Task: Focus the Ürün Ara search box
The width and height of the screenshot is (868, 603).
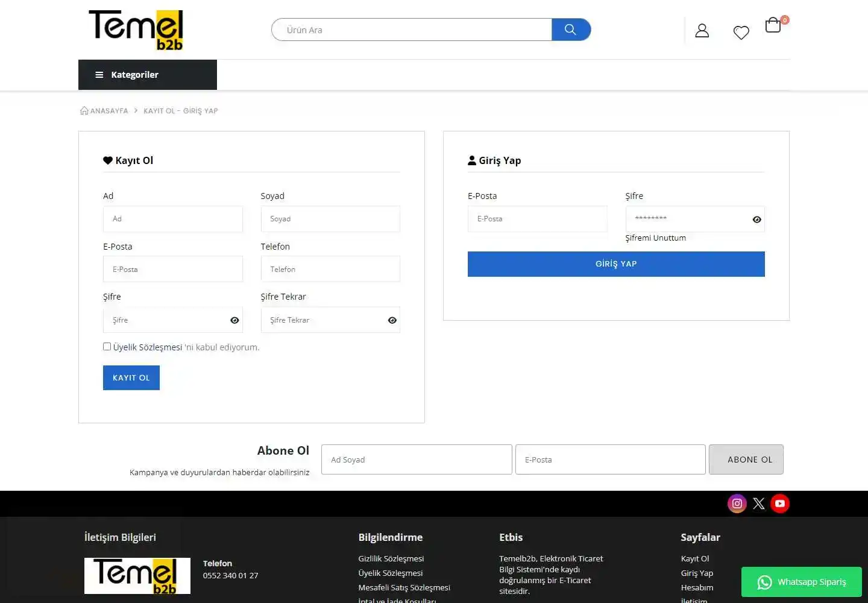Action: pos(412,30)
